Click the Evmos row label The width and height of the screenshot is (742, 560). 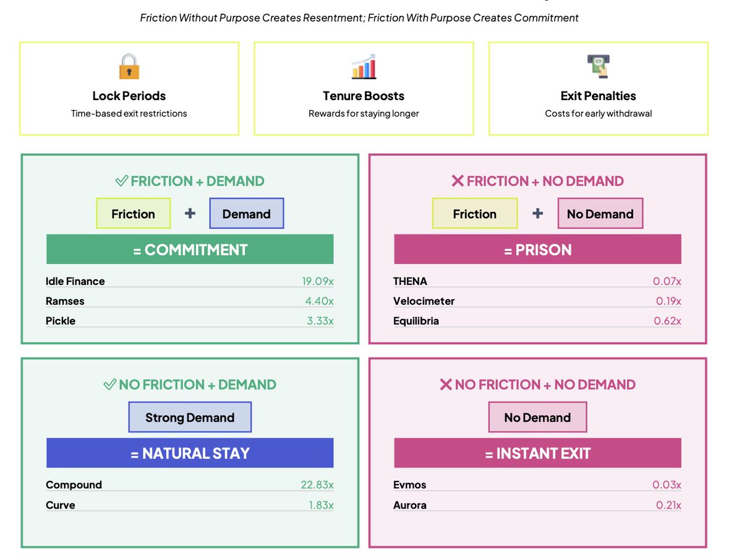click(x=410, y=485)
